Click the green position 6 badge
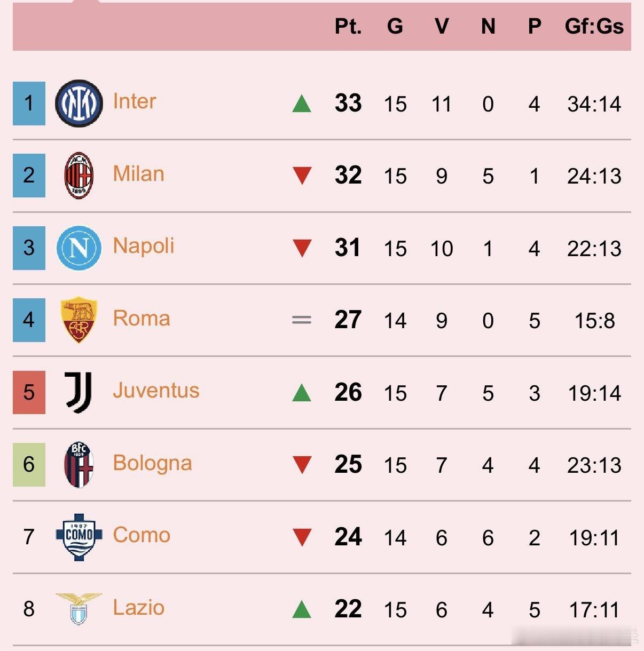644x651 pixels. [x=29, y=465]
